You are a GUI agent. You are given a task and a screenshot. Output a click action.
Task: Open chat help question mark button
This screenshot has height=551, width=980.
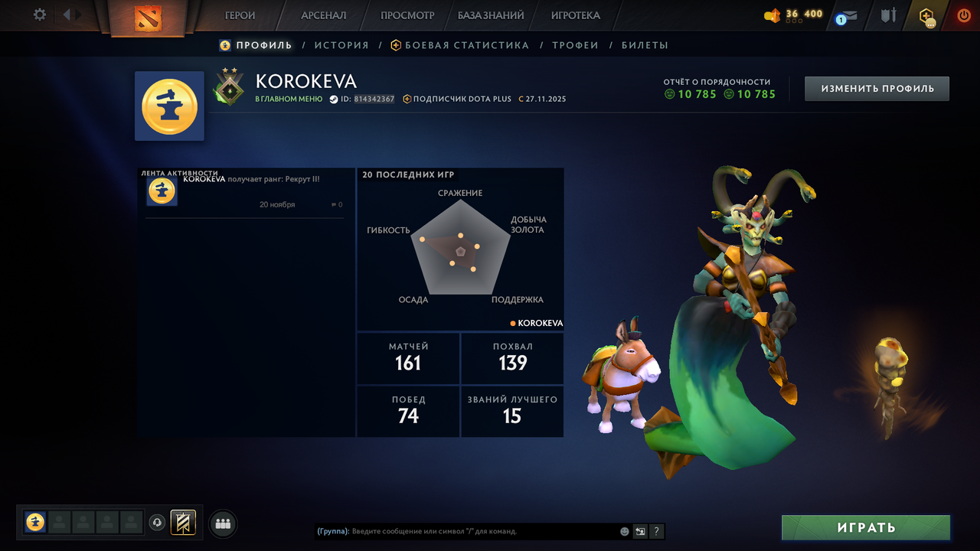657,531
